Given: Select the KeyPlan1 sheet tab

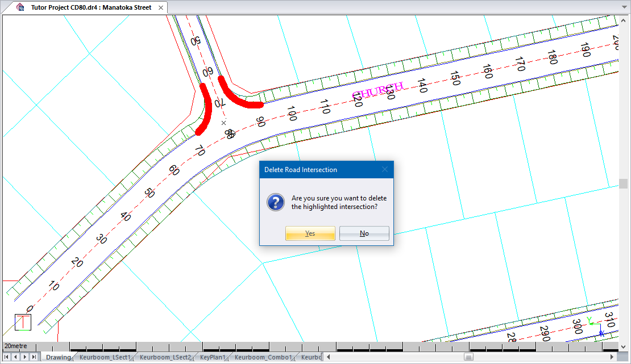Looking at the screenshot, I should (213, 357).
